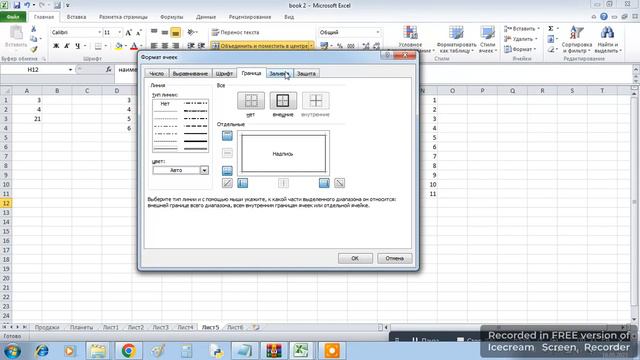The width and height of the screenshot is (640, 360).
Task: Click the border preview box 'Надпись'
Action: [x=283, y=153]
